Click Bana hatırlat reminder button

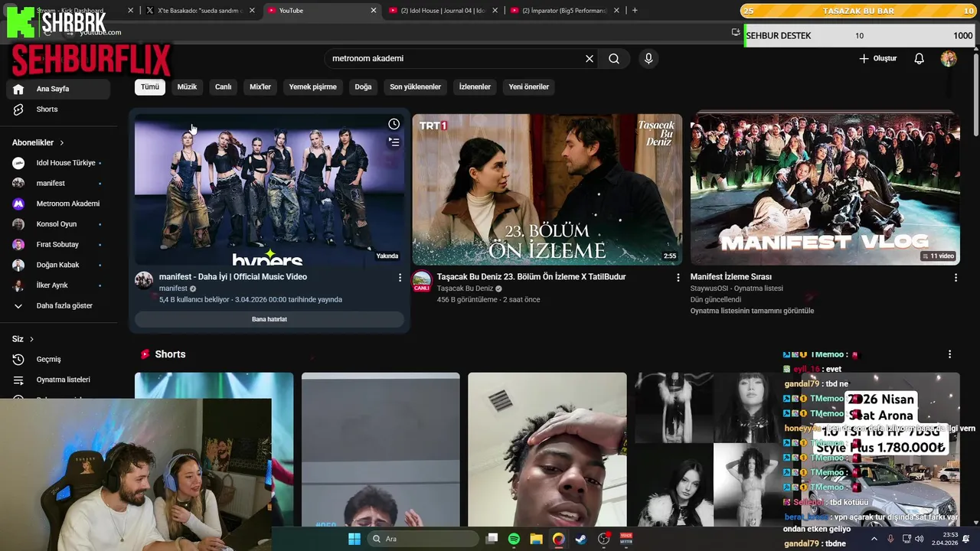tap(269, 319)
